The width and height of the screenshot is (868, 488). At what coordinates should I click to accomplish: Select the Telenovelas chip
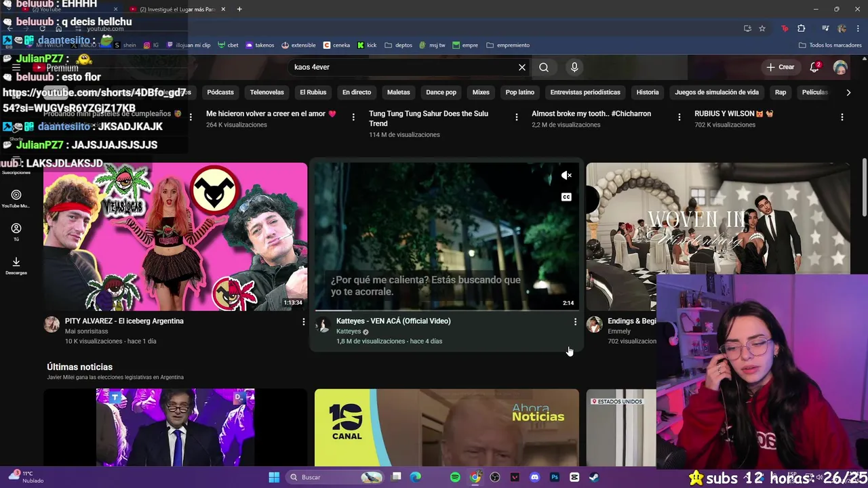click(x=267, y=92)
